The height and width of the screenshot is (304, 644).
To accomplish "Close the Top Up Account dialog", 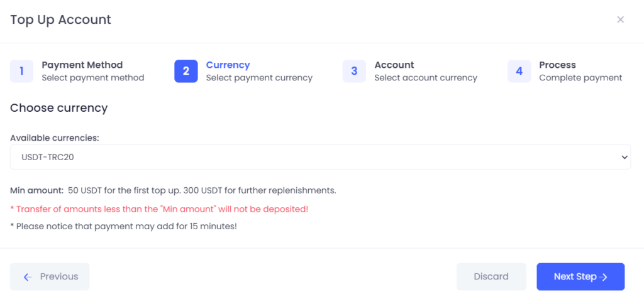I will [x=620, y=19].
